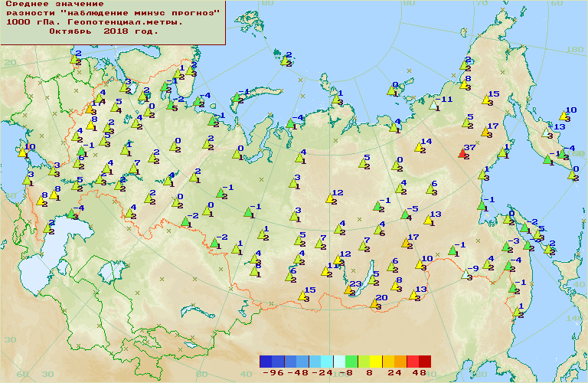Click the legend label -96
This screenshot has height=383, width=588.
[x=273, y=373]
